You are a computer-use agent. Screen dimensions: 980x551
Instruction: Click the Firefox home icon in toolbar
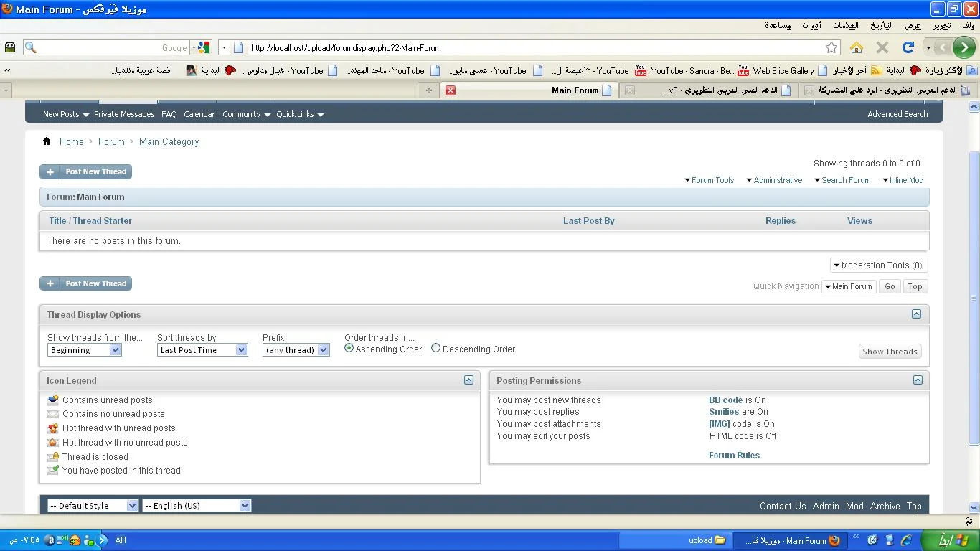[856, 48]
